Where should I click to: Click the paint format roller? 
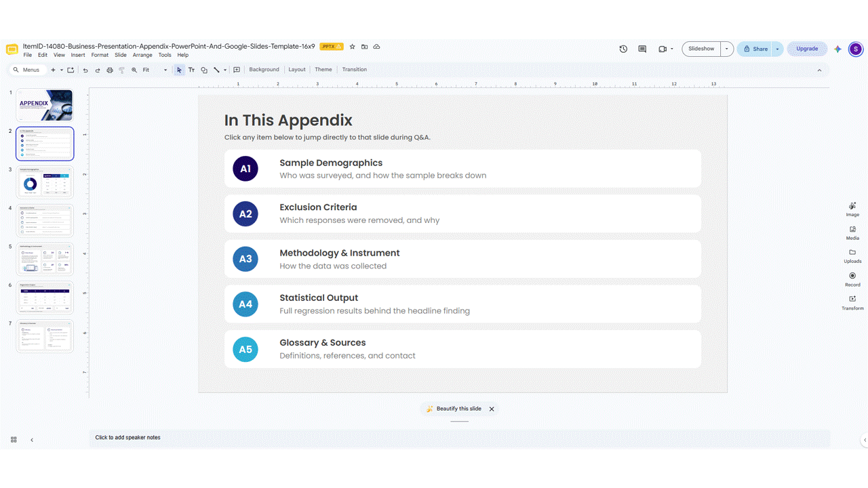point(122,70)
